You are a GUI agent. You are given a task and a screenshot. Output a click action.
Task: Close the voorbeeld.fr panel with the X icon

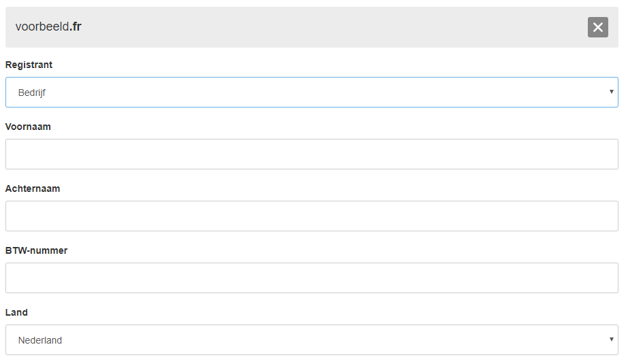coord(597,27)
